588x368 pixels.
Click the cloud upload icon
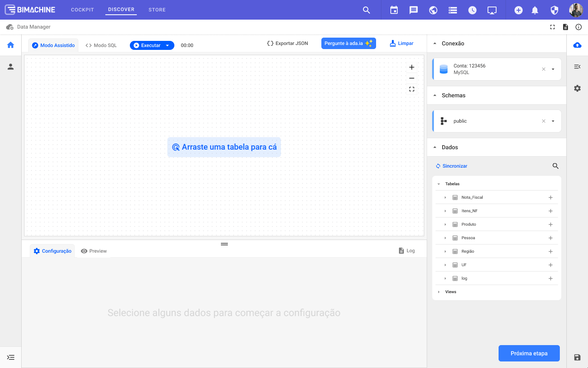(x=577, y=45)
